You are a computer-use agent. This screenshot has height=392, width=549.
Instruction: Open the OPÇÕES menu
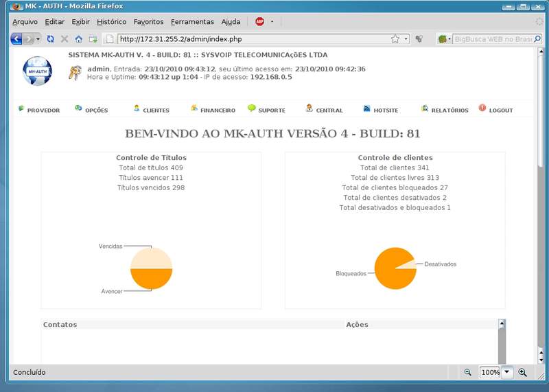(x=96, y=111)
